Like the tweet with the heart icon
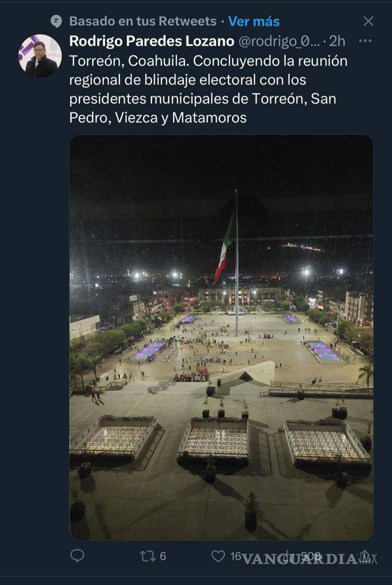 click(x=217, y=554)
